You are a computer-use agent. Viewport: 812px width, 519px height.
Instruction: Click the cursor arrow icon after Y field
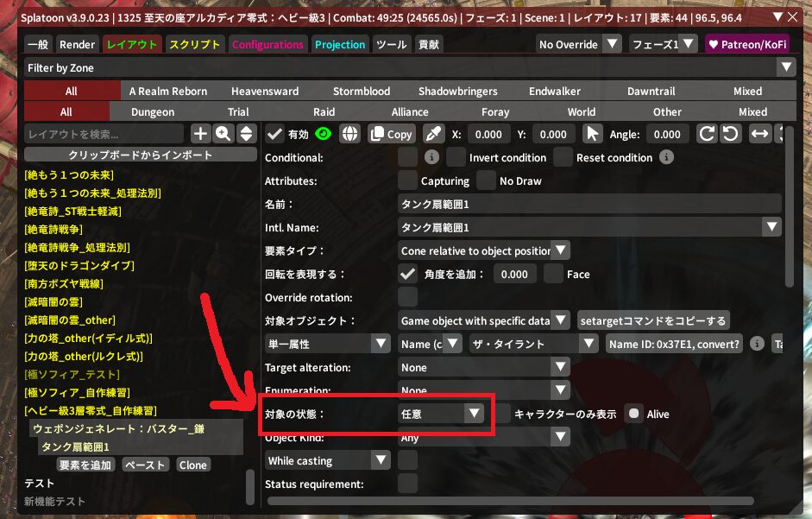592,134
